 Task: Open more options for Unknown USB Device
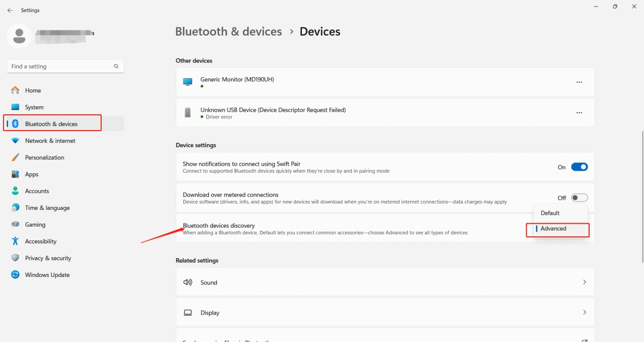click(x=579, y=113)
